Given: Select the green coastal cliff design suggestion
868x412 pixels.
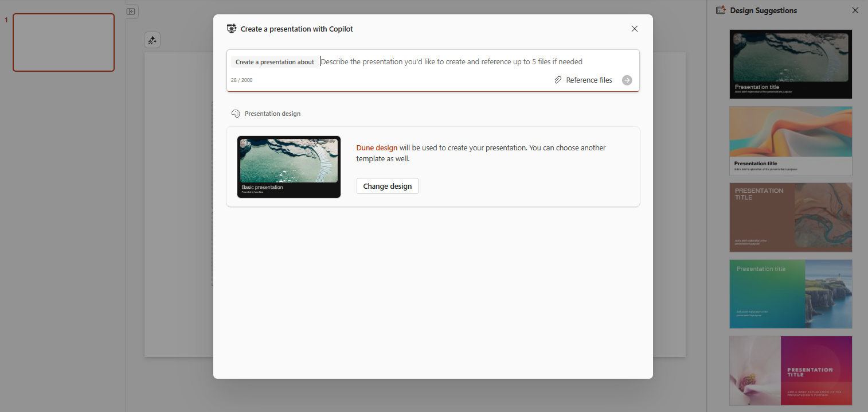Looking at the screenshot, I should 790,294.
